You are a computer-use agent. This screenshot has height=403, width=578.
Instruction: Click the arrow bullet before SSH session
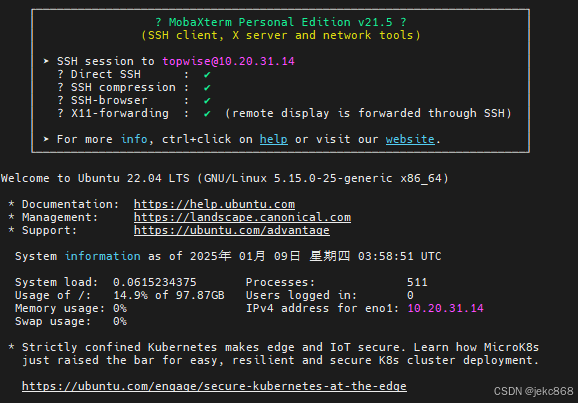coord(46,61)
